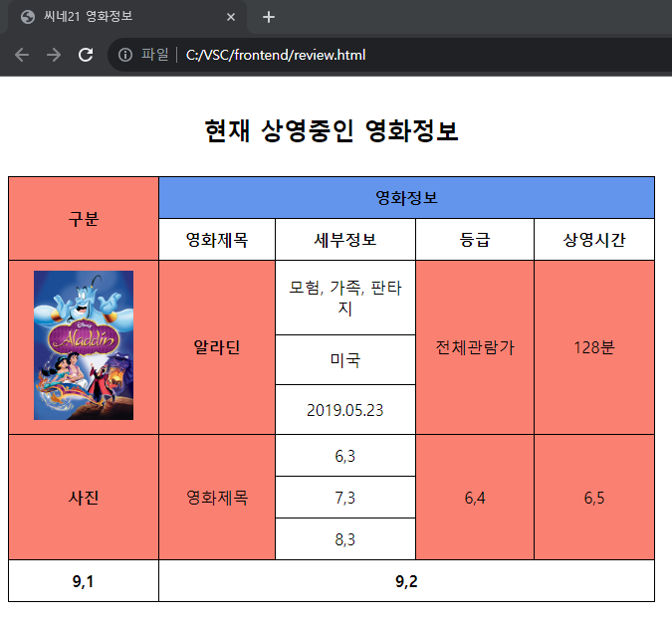Click the 2019.05.23 release date cell
This screenshot has width=672, height=622.
[x=345, y=410]
